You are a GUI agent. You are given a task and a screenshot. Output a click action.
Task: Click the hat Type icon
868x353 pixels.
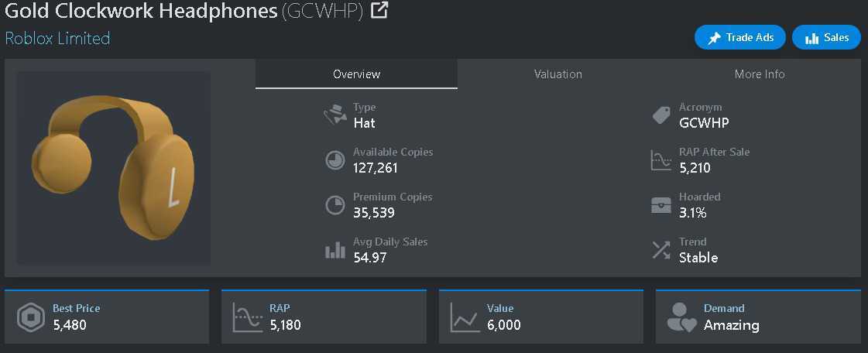pyautogui.click(x=335, y=116)
